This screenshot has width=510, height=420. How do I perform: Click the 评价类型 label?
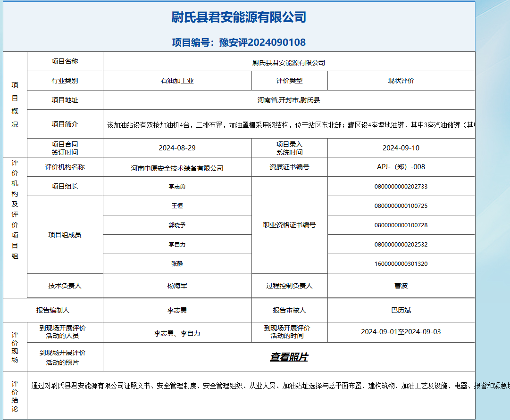click(x=290, y=81)
